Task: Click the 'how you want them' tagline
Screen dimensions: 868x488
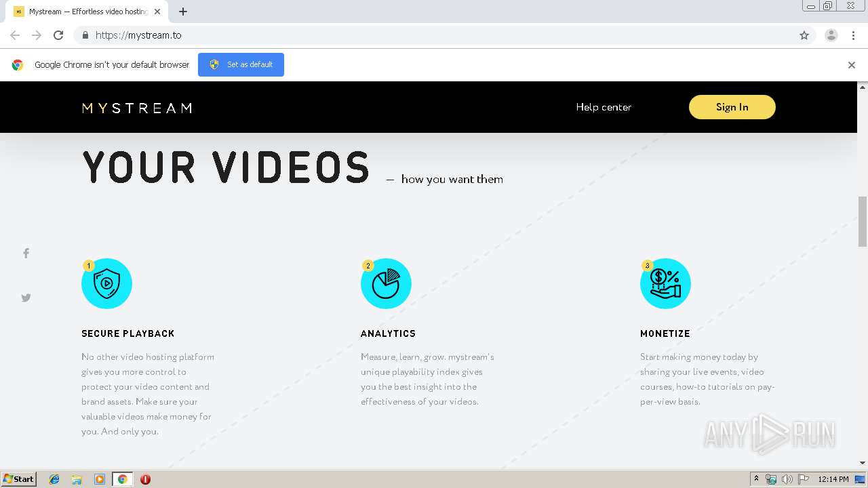Action: [x=452, y=179]
